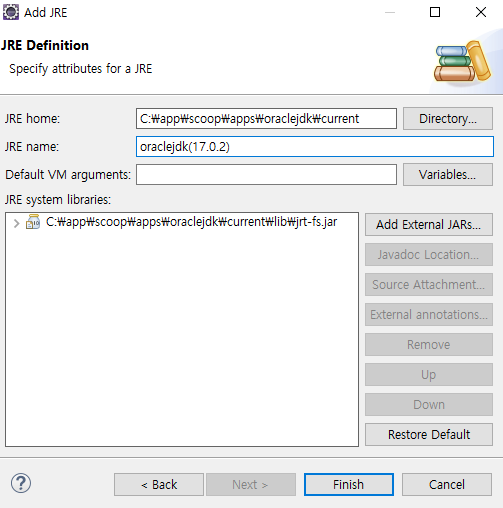Viewport: 503px width, 508px height.
Task: Click the JRE Definition heading text
Action: [45, 45]
